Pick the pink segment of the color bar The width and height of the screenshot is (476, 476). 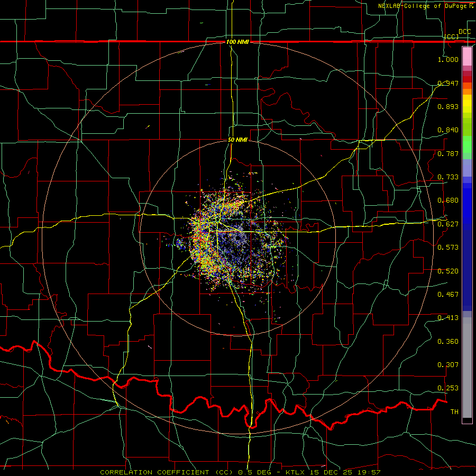click(x=467, y=57)
